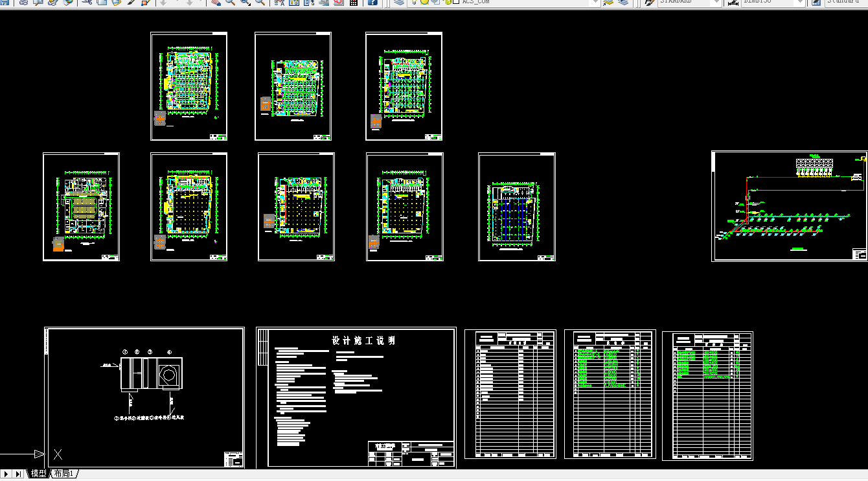Click the UCS origin X marker
This screenshot has height=481, width=868.
point(58,454)
